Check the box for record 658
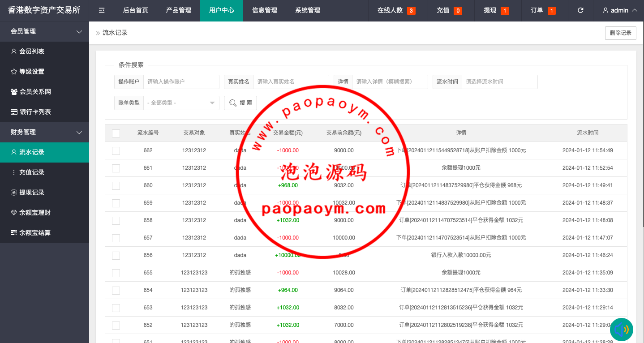644x343 pixels. 116,220
